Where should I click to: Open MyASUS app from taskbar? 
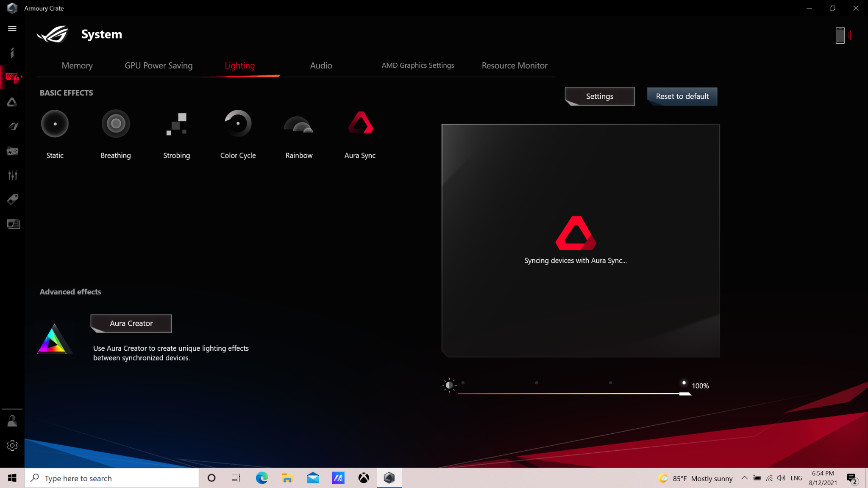click(338, 478)
